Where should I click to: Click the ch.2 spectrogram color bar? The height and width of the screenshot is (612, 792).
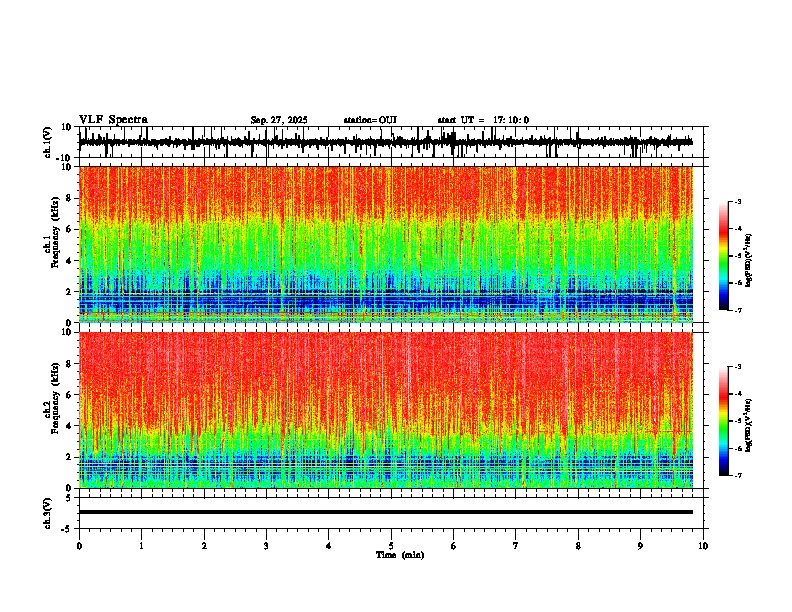724,421
